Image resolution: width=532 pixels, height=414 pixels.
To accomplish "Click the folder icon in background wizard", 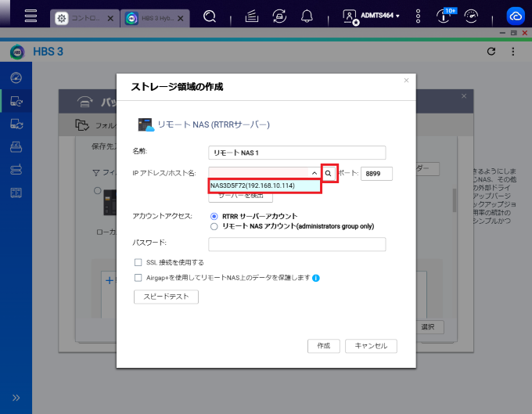I will [x=82, y=125].
